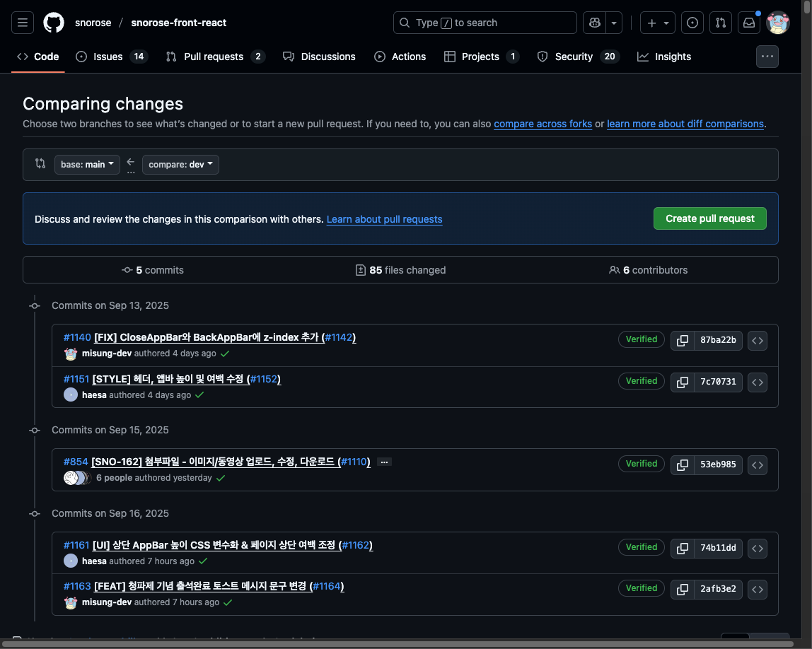Copy full SHA for commit 2afb3e2
This screenshot has height=649, width=812.
coord(683,589)
